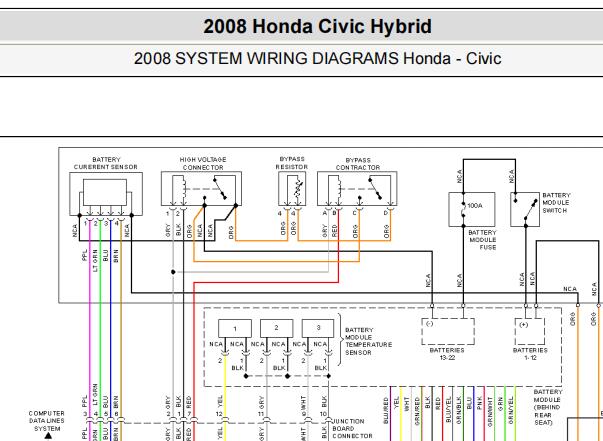Viewport: 603px width, 441px height.
Task: Click the Computer Data Lines System arrow
Action: 47,436
